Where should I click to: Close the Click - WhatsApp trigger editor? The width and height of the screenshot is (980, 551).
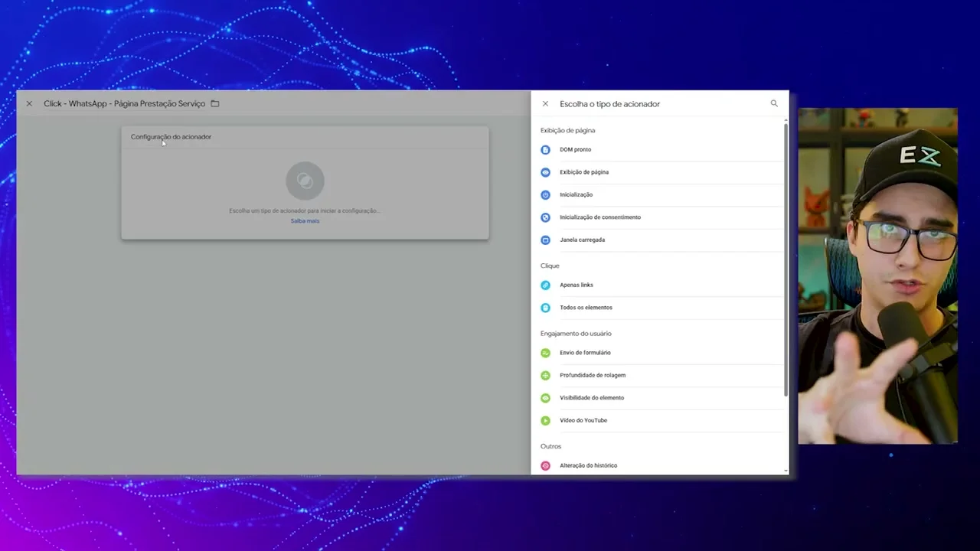click(29, 103)
